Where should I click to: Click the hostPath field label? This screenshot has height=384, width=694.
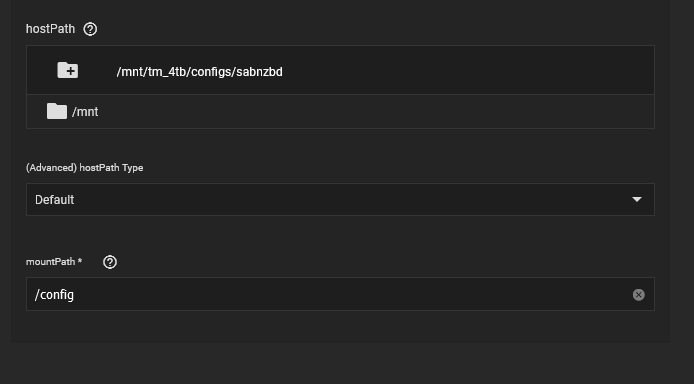coord(50,29)
